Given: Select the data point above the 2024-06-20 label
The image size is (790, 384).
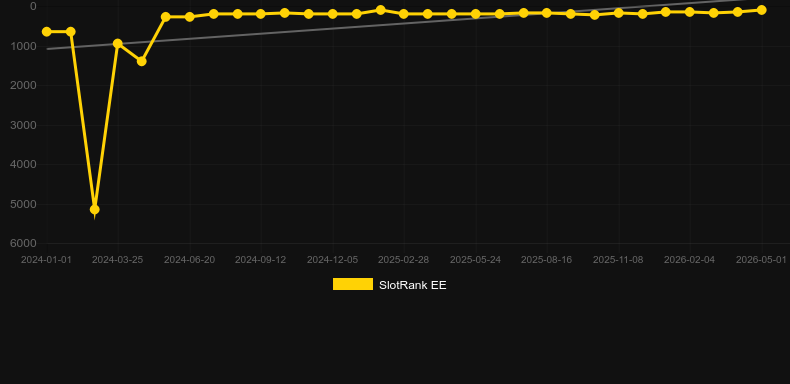Looking at the screenshot, I should pos(189,17).
